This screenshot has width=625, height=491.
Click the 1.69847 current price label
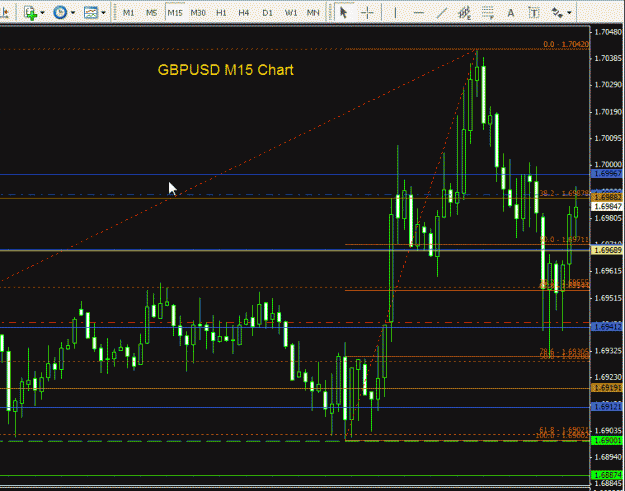(x=607, y=206)
